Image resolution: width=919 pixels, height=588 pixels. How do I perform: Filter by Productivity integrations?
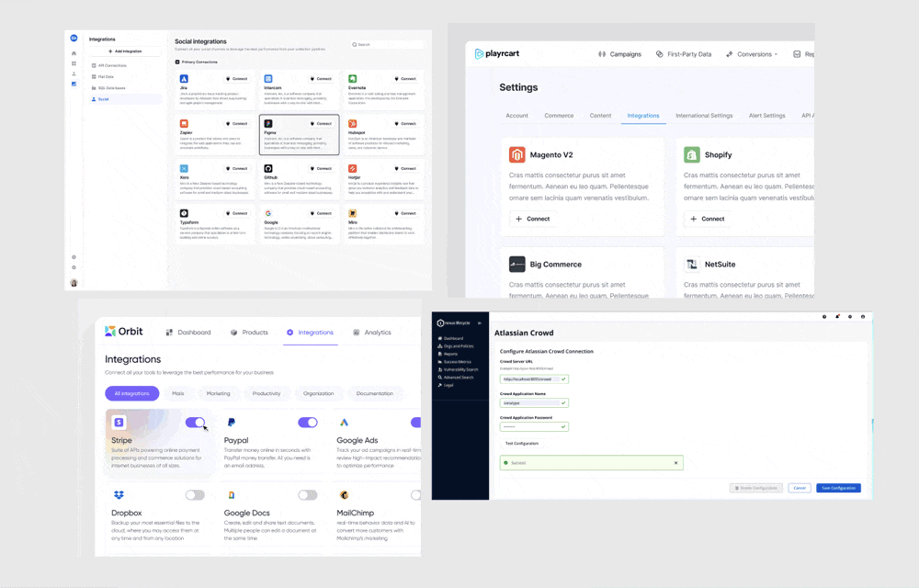[267, 393]
